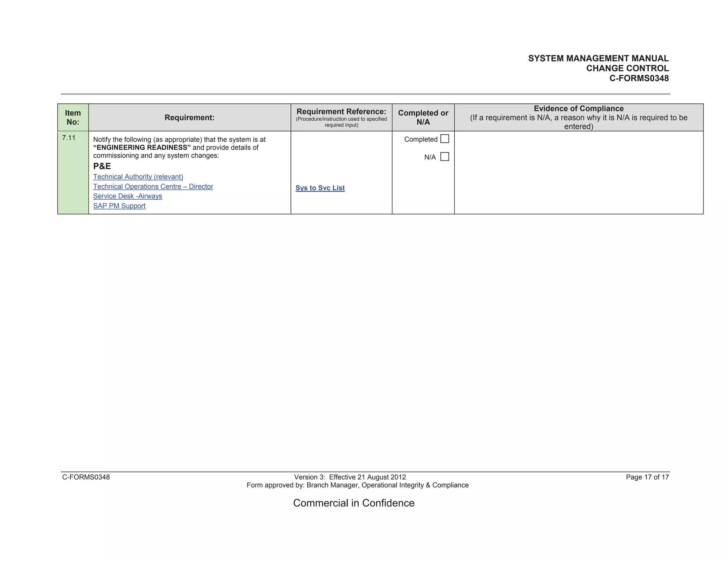The image size is (728, 562).
Task: Open the Technical Authority (relevant) link
Action: point(138,177)
